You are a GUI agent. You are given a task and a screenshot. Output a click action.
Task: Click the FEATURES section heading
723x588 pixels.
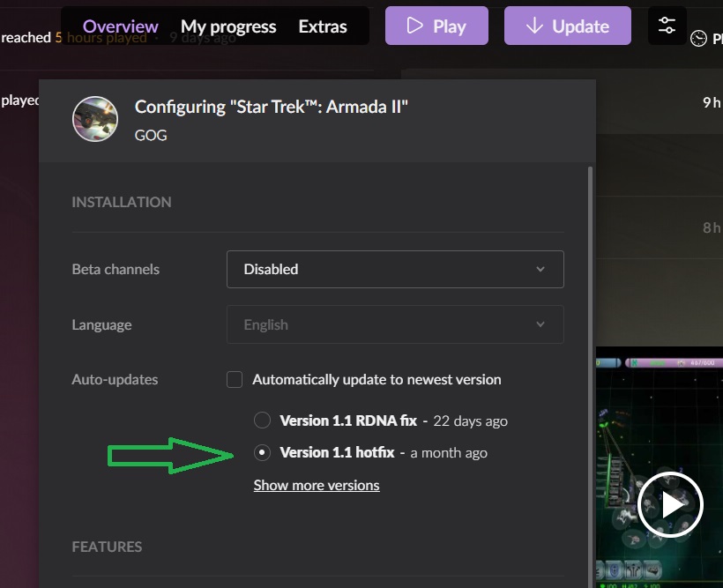[x=107, y=547]
